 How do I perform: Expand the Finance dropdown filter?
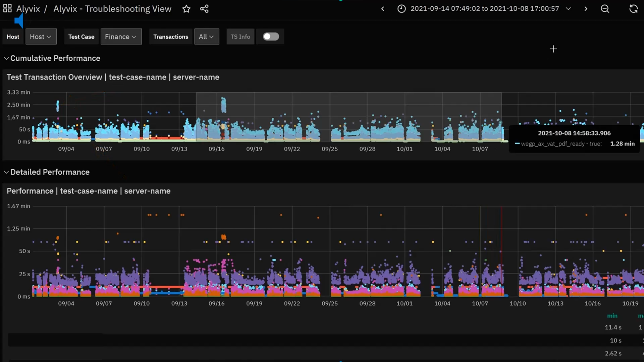tap(120, 36)
